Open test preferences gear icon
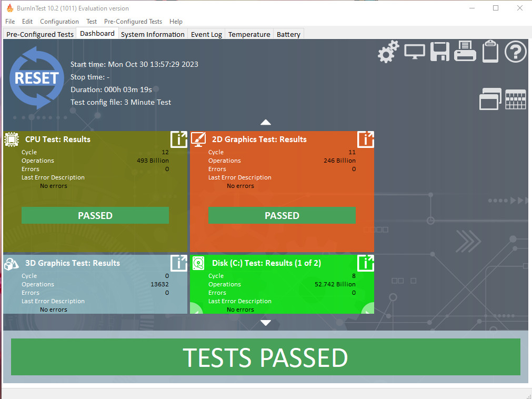The height and width of the screenshot is (399, 532). click(x=388, y=52)
